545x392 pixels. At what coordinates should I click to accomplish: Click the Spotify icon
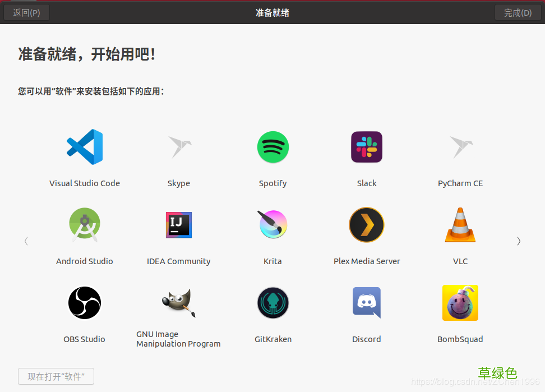point(272,147)
